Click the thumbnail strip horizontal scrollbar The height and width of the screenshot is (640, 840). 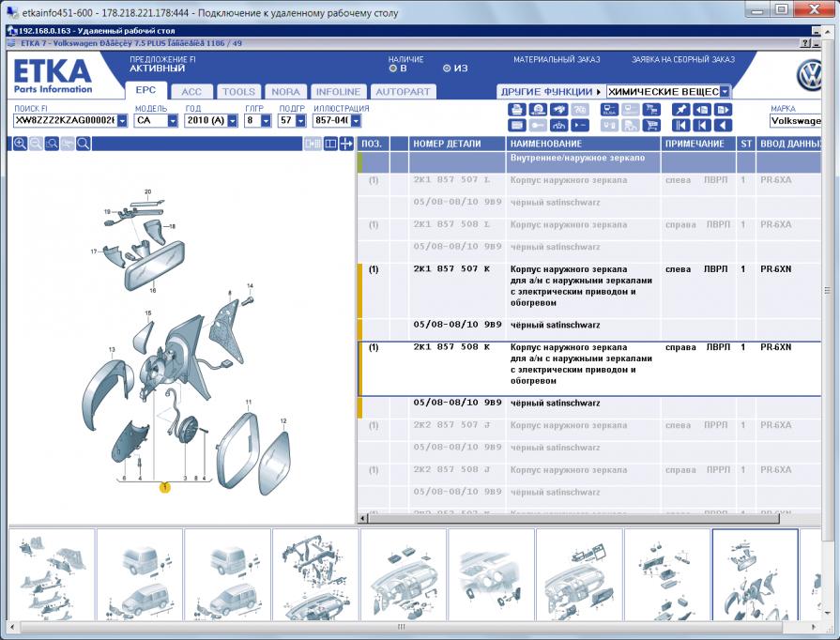402,627
